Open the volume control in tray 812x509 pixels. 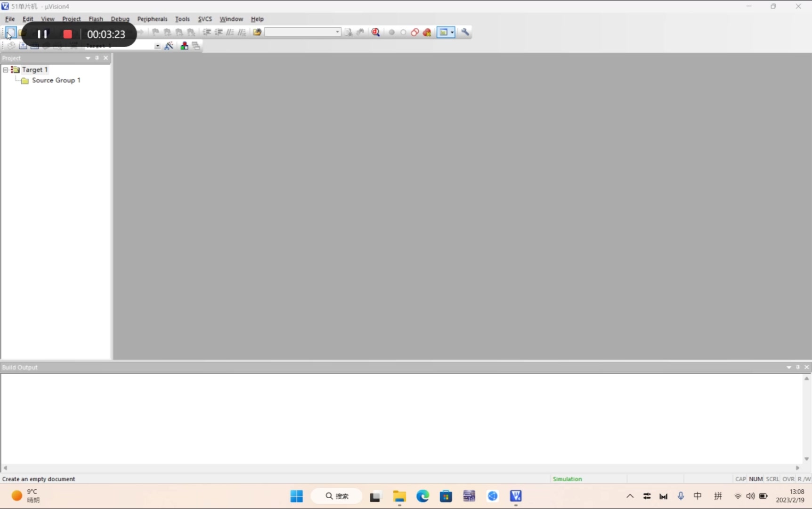point(750,496)
